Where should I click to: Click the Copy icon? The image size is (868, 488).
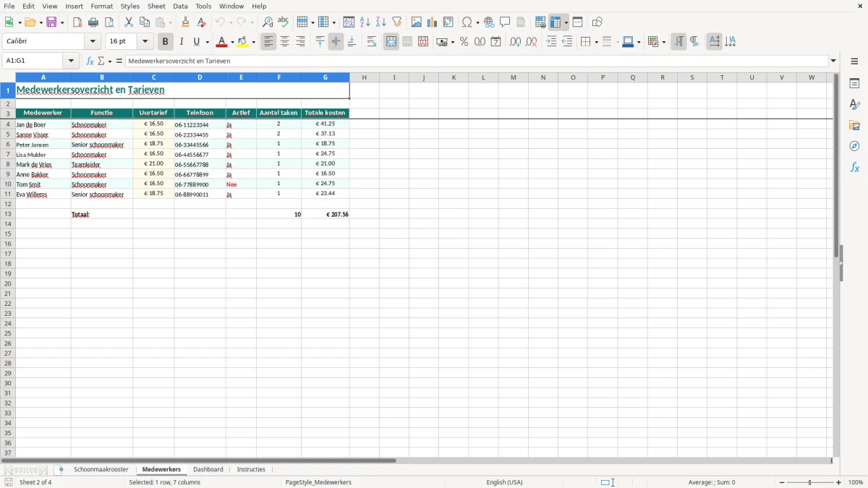coord(145,22)
